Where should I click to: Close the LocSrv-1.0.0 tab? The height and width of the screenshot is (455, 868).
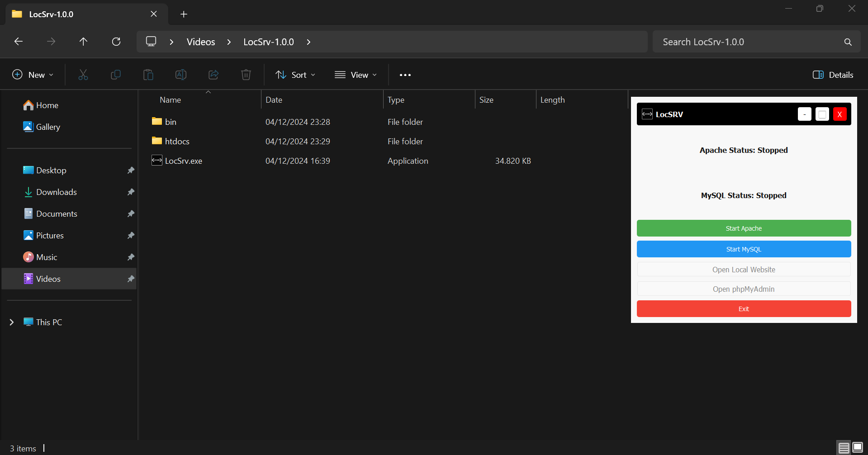[154, 14]
